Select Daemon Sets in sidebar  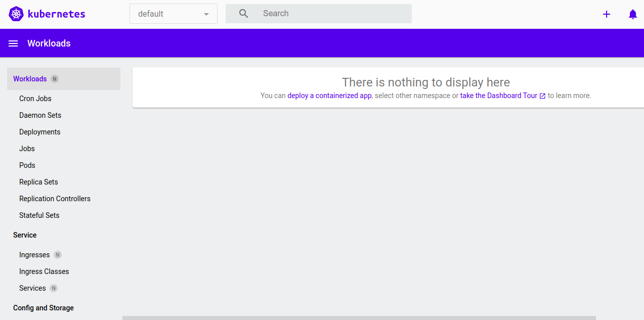click(x=40, y=115)
